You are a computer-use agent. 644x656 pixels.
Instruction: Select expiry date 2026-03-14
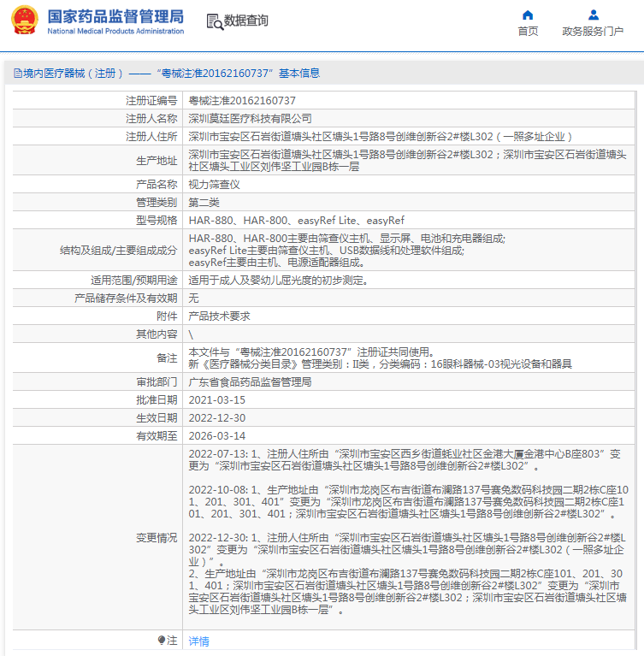click(216, 436)
